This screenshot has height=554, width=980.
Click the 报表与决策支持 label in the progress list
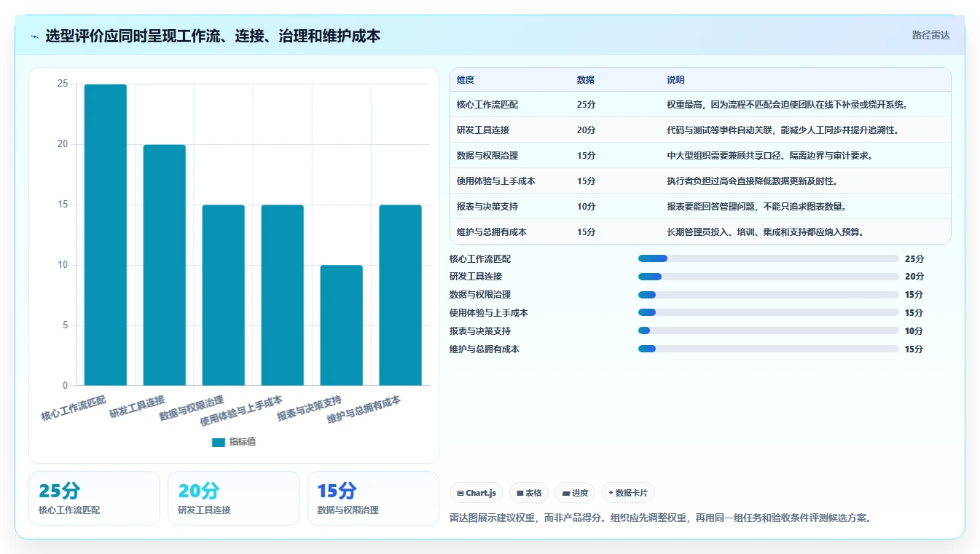click(x=480, y=331)
